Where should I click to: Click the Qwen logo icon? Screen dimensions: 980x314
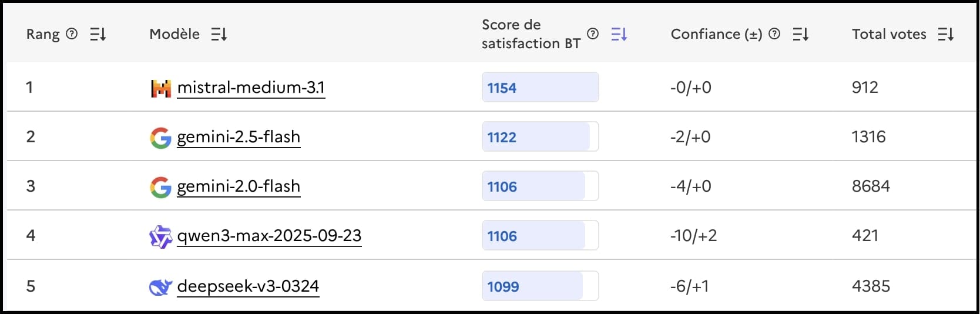pyautogui.click(x=160, y=236)
